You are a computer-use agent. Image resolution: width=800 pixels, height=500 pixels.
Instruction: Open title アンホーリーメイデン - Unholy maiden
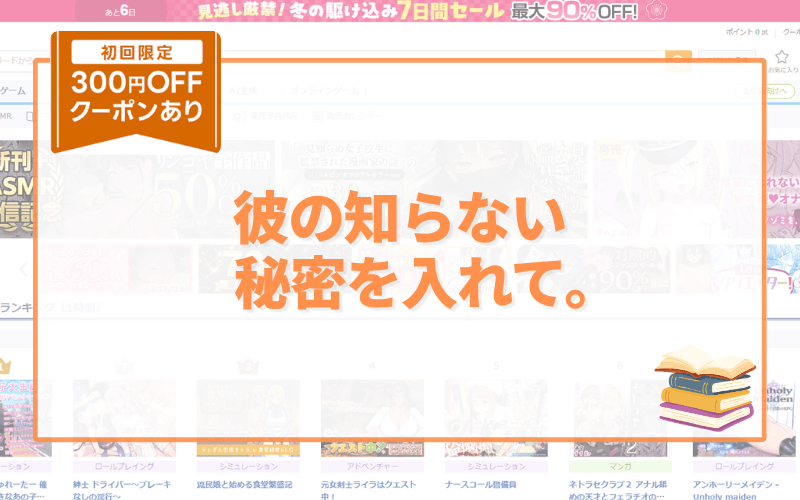pos(736,490)
